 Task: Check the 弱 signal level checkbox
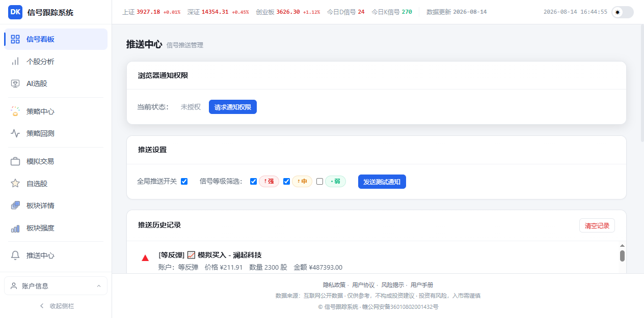pos(319,181)
